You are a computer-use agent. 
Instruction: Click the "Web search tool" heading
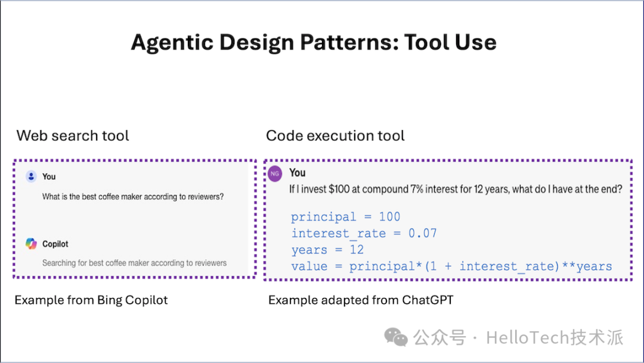[73, 136]
